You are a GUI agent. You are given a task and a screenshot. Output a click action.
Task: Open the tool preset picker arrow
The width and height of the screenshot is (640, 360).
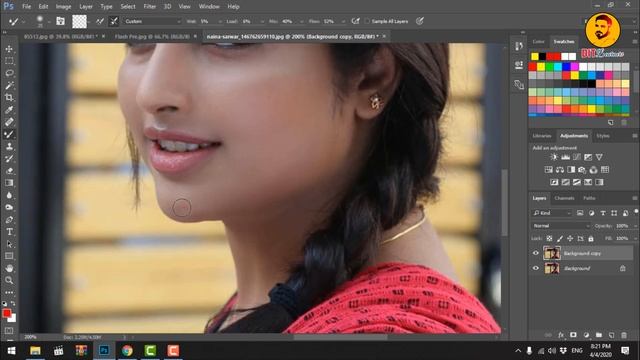24,21
